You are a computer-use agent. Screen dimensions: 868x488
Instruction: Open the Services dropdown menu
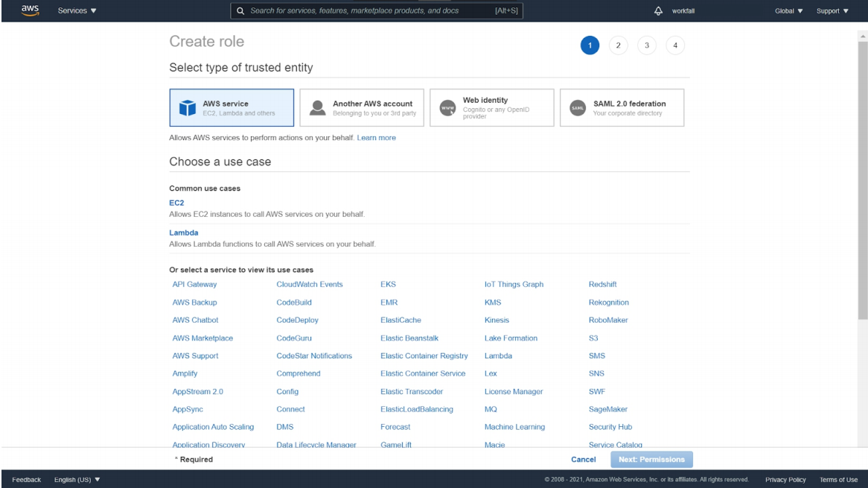coord(77,10)
